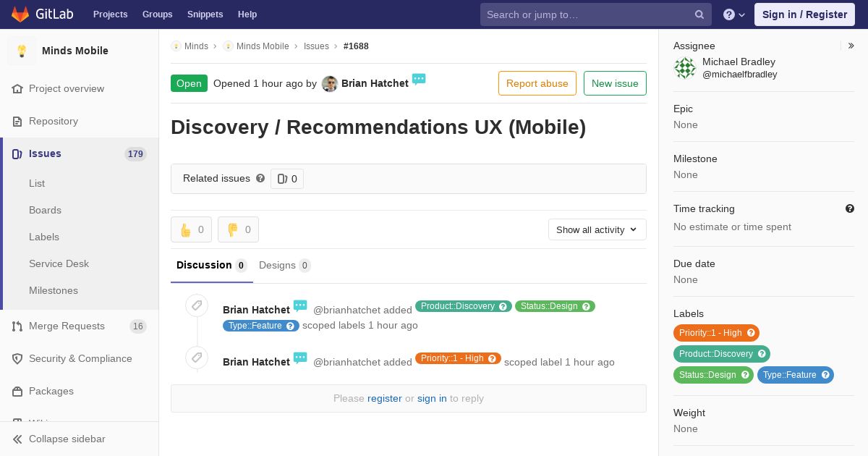Image resolution: width=868 pixels, height=456 pixels.
Task: Click Brian Hatchet's avatar in header
Action: (x=330, y=83)
